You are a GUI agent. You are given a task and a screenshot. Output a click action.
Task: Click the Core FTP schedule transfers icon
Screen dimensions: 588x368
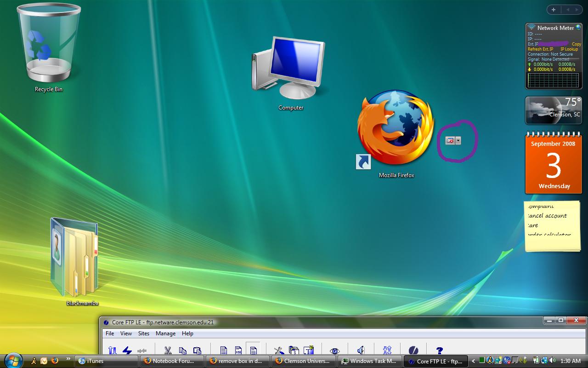tap(294, 351)
